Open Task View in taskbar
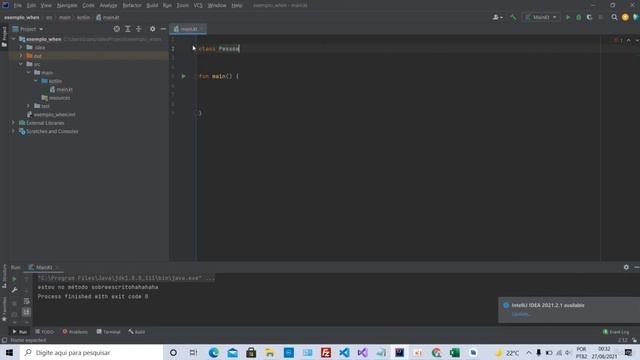 pyautogui.click(x=193, y=352)
